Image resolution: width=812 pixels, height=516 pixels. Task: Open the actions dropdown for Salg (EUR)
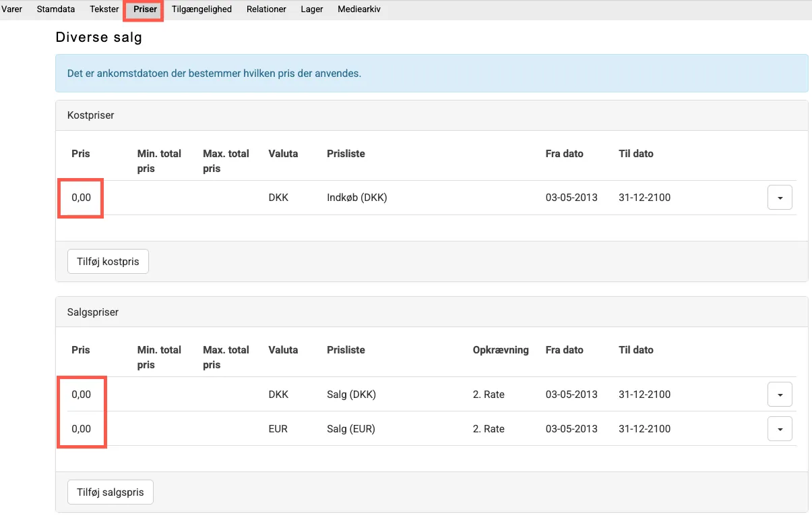[780, 429]
